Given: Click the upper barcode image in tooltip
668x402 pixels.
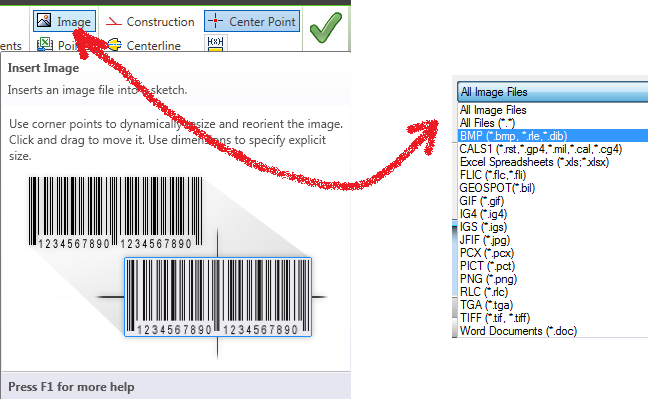Looking at the screenshot, I should click(115, 212).
